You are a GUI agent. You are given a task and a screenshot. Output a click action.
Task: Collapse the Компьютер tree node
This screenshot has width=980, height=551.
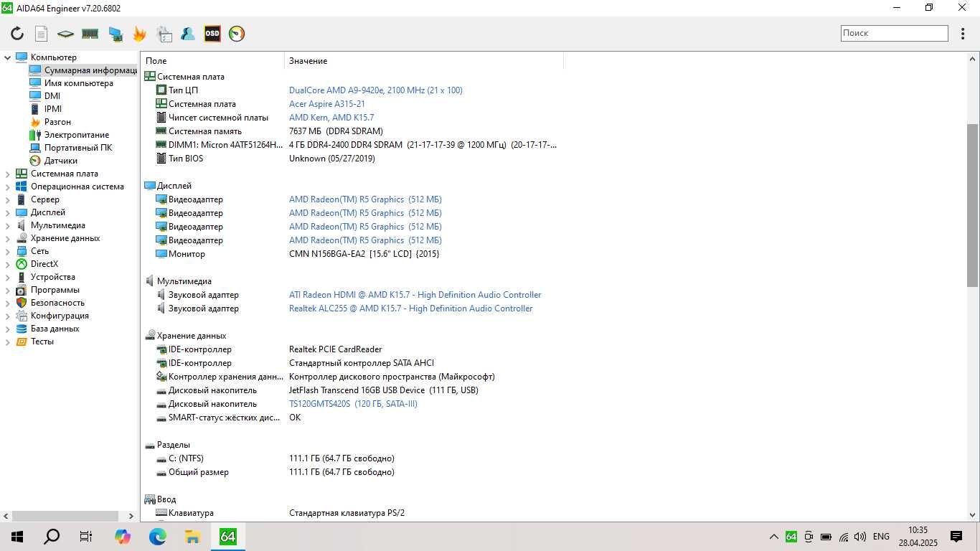pyautogui.click(x=8, y=57)
